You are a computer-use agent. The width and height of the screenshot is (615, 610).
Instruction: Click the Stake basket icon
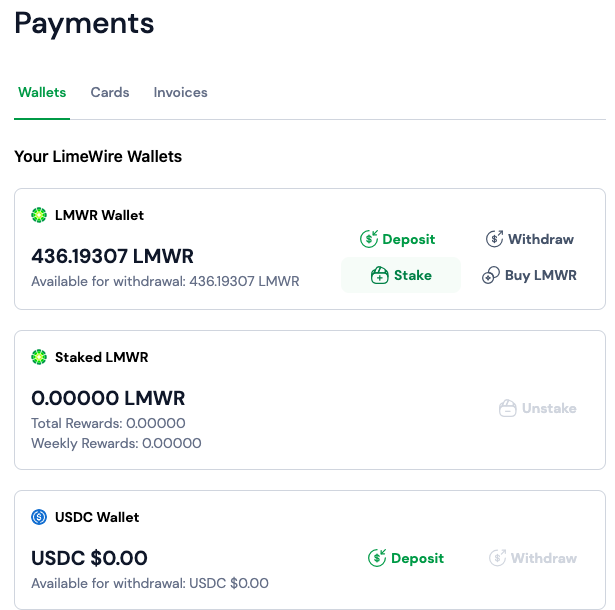coord(380,275)
